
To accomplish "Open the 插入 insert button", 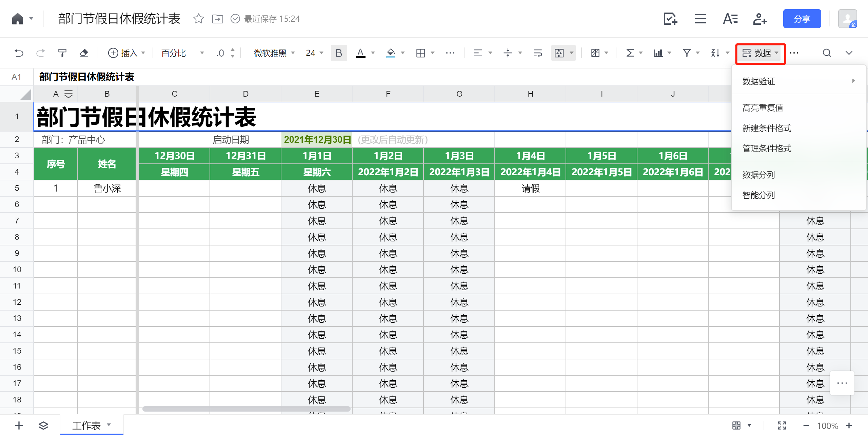I will point(126,53).
